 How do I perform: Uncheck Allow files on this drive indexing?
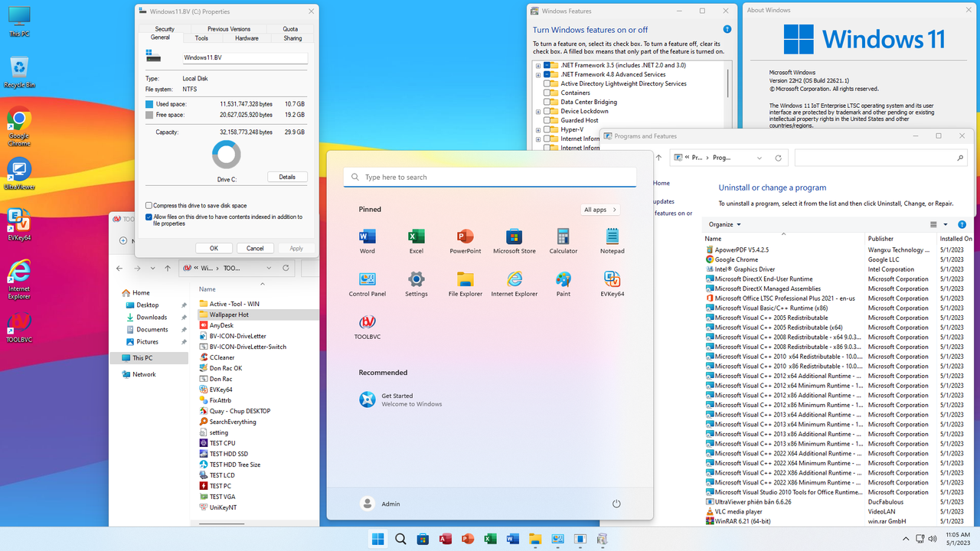149,217
